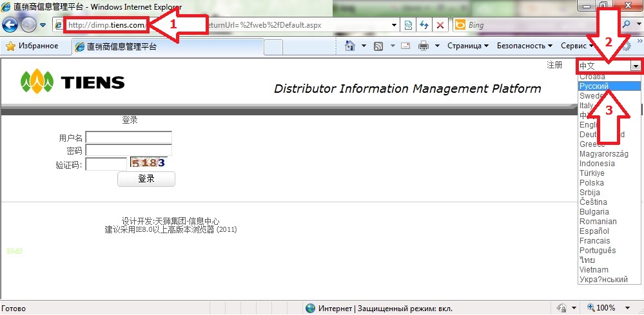Click the Refresh page icon
The height and width of the screenshot is (315, 644).
click(424, 25)
